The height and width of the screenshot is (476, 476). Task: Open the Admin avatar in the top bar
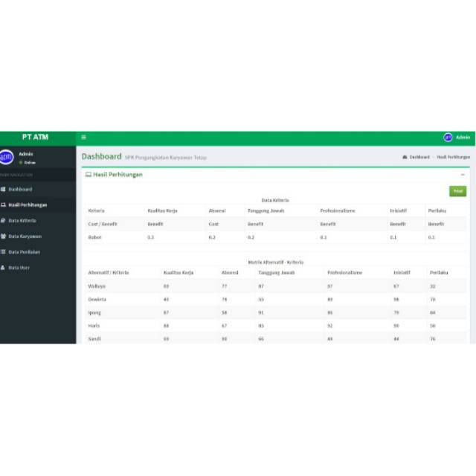(448, 137)
